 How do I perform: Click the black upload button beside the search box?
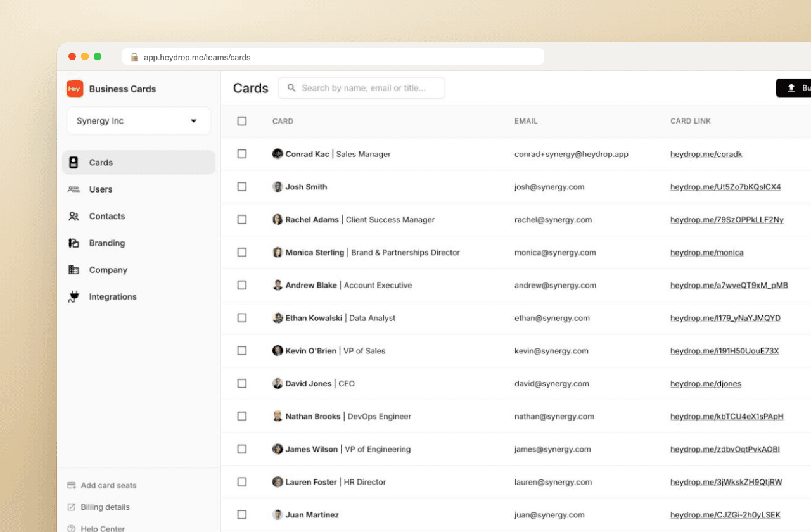click(x=793, y=88)
